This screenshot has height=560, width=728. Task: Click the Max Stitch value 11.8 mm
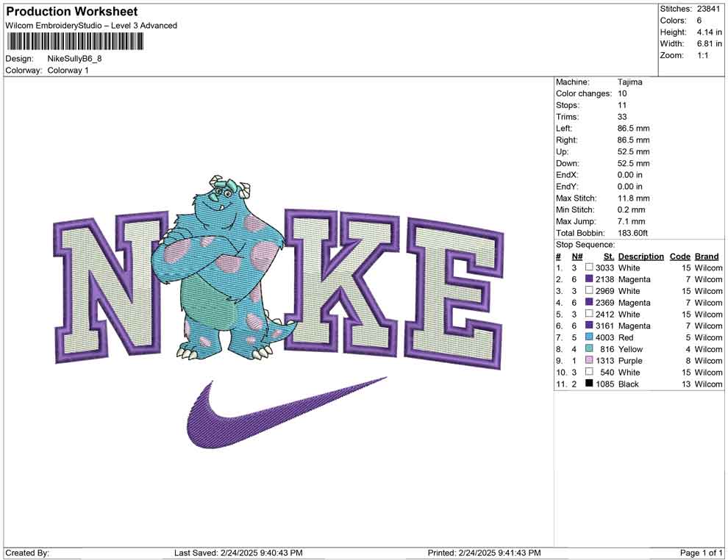pyautogui.click(x=633, y=198)
